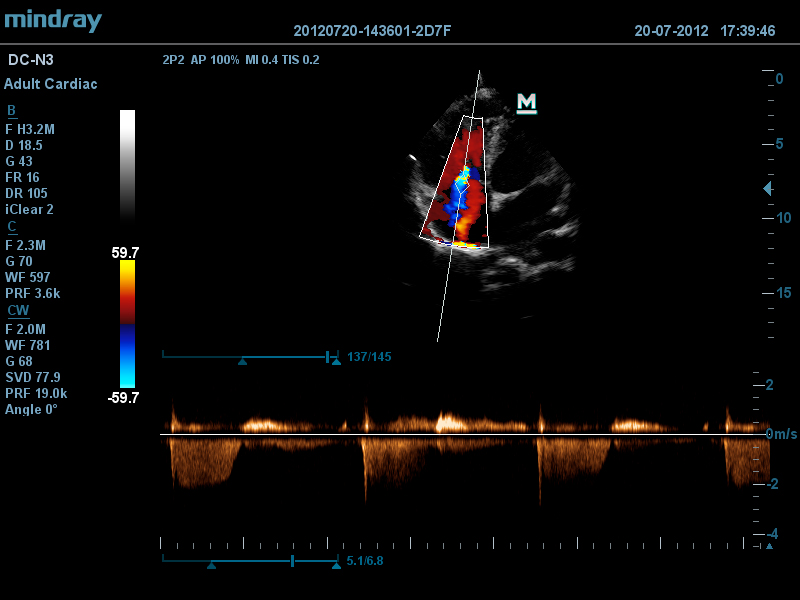Click the 'F H3.2M' B-mode frequency value

pyautogui.click(x=30, y=130)
